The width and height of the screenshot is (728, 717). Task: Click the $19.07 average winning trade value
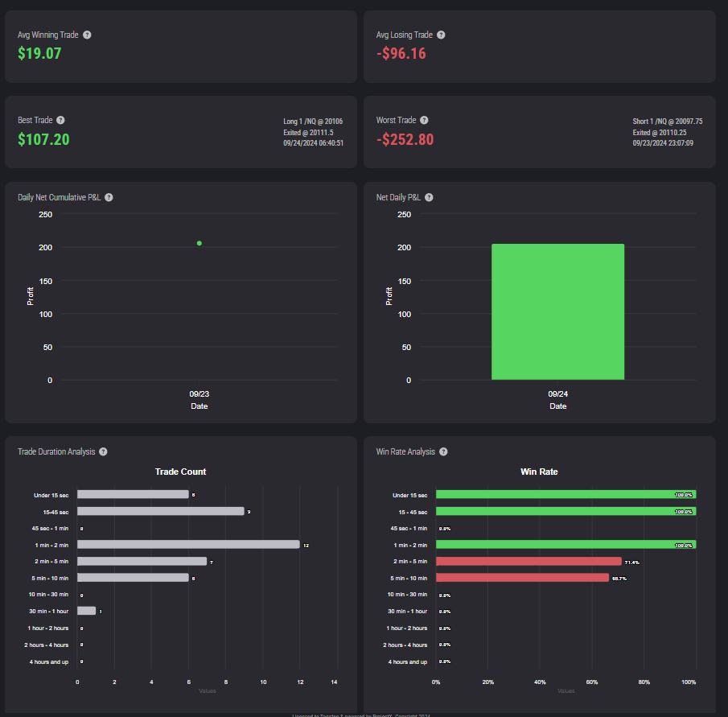[x=39, y=53]
